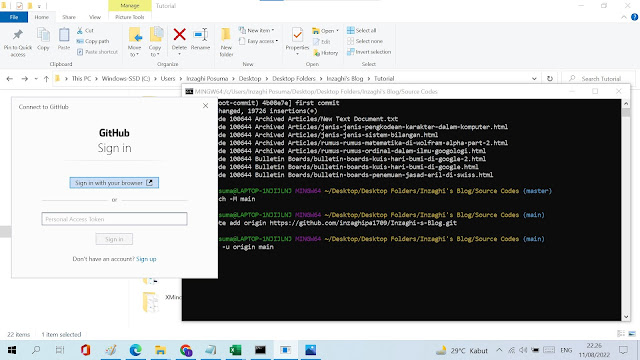Open Photos app from taskbar

(x=311, y=350)
